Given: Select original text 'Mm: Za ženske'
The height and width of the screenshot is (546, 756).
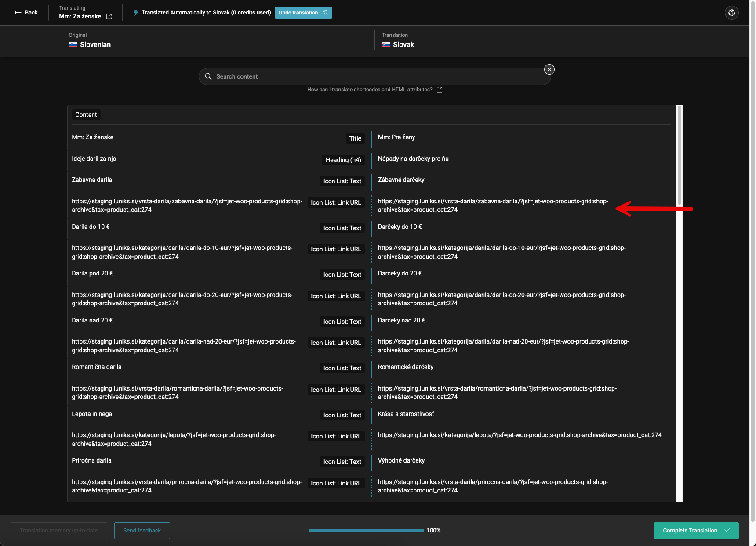Looking at the screenshot, I should [93, 137].
